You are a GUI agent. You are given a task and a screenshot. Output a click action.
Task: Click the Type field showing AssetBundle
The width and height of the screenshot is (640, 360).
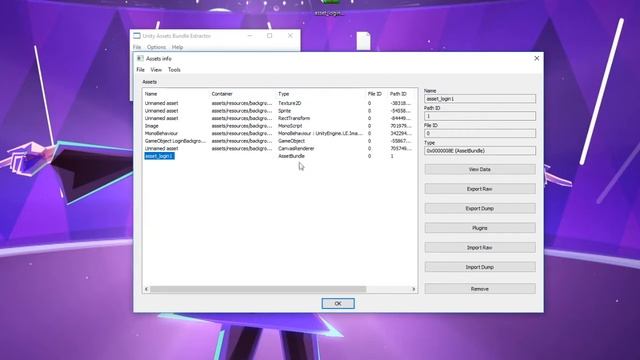tap(480, 151)
